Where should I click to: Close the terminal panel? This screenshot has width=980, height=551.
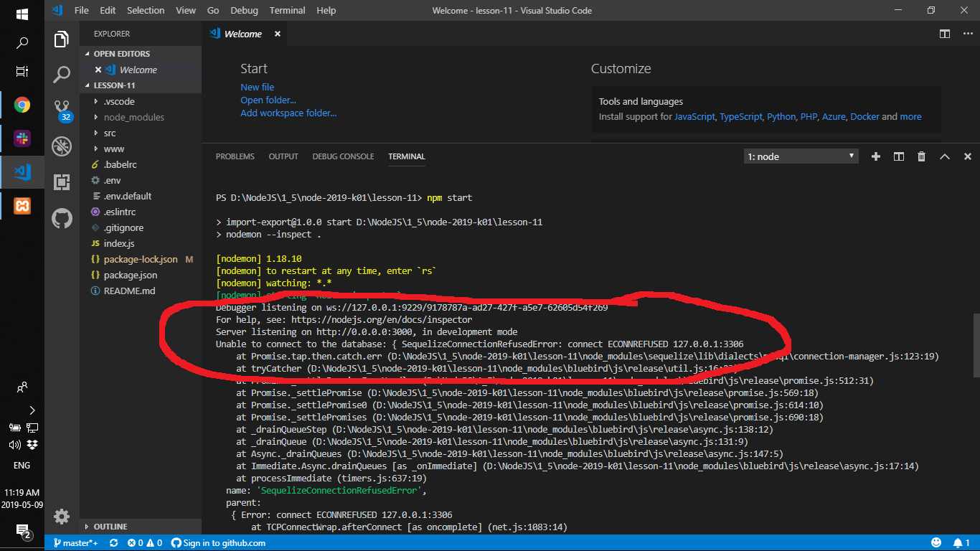pyautogui.click(x=967, y=156)
